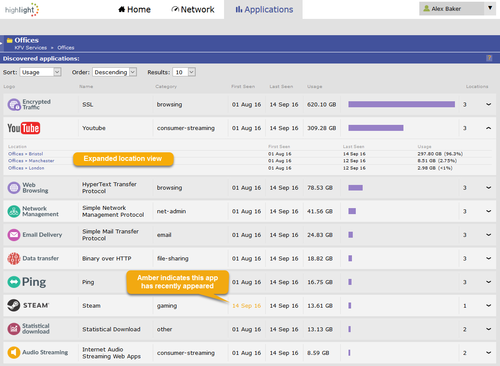Viewport: 500px width, 366px height.
Task: Open the Offices » Manchester location link
Action: click(31, 161)
